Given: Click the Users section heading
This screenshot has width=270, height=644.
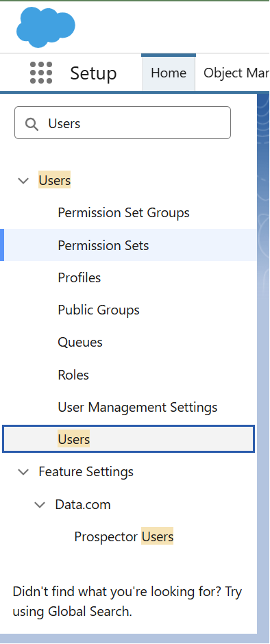Looking at the screenshot, I should coord(55,180).
